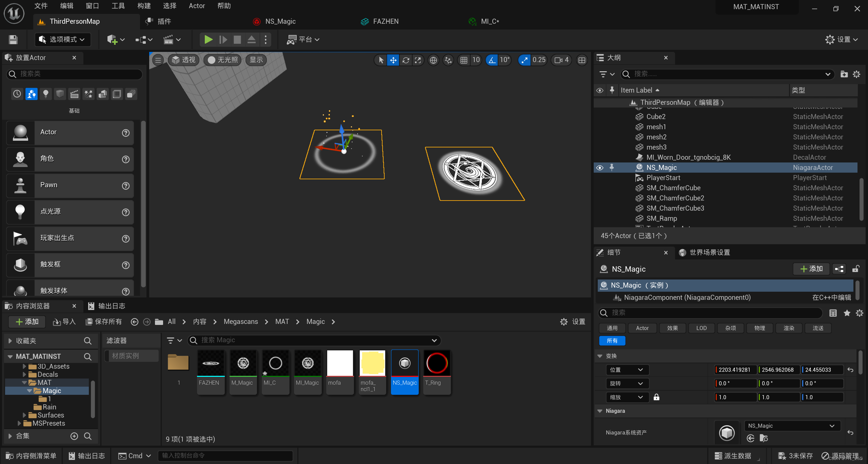Toggle visibility eye icon for NS_Magic
This screenshot has height=464, width=868.
click(x=599, y=167)
